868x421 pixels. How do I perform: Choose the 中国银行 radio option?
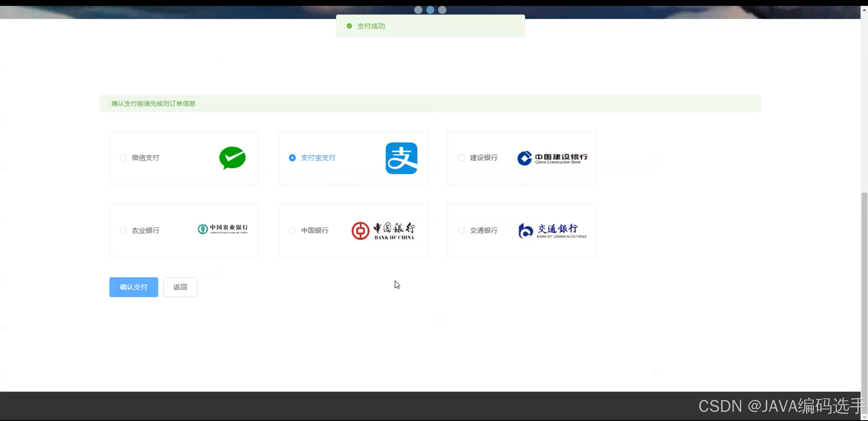292,230
